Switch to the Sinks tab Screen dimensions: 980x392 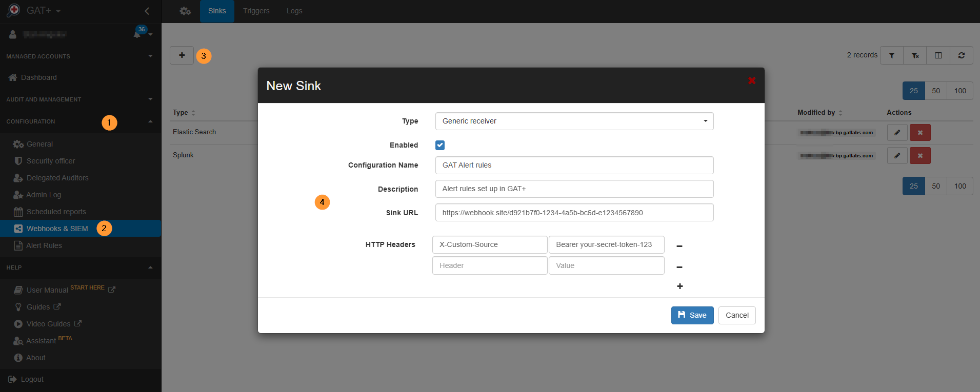[x=217, y=11]
